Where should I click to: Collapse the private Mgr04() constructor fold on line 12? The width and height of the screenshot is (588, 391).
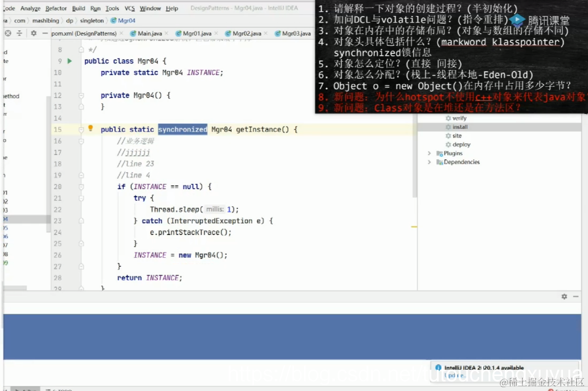(81, 95)
